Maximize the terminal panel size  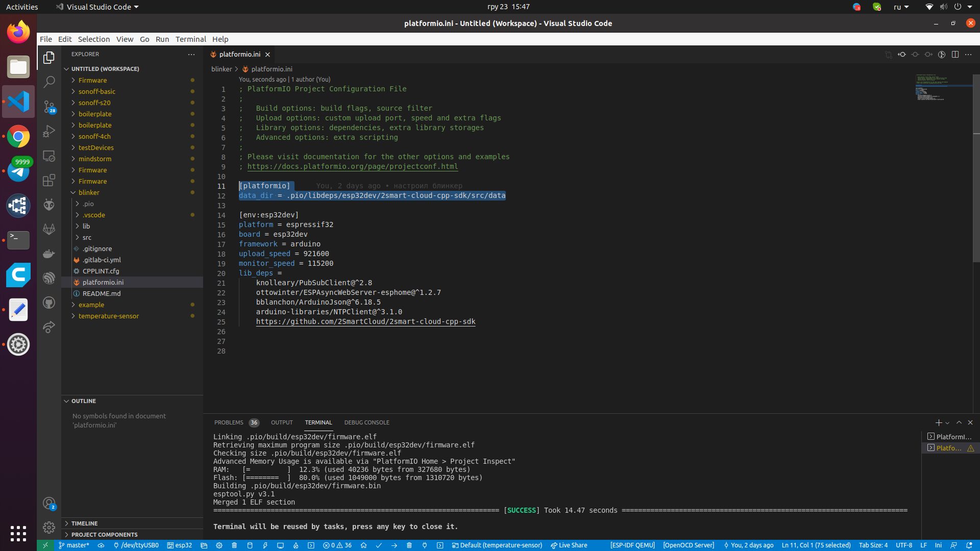[959, 422]
